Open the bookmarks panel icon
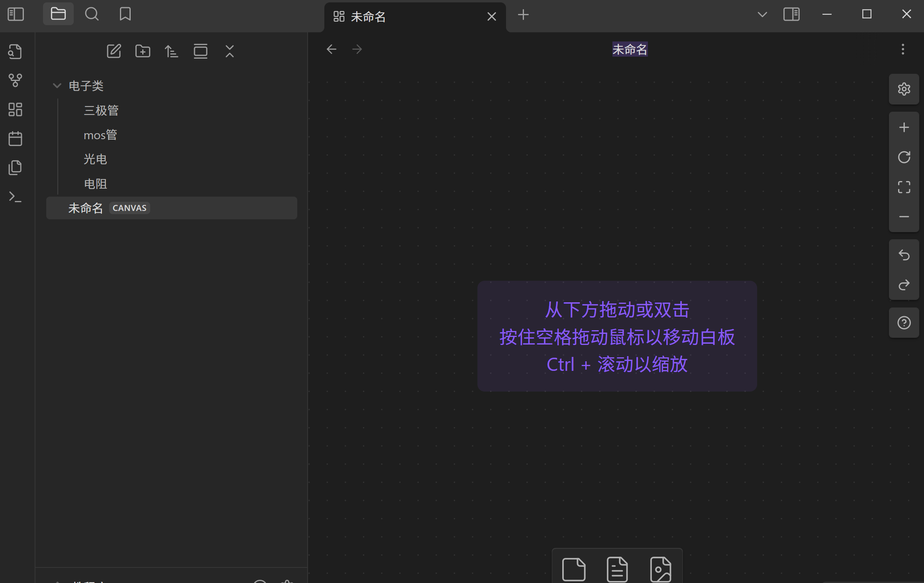This screenshot has width=924, height=583. coord(125,14)
